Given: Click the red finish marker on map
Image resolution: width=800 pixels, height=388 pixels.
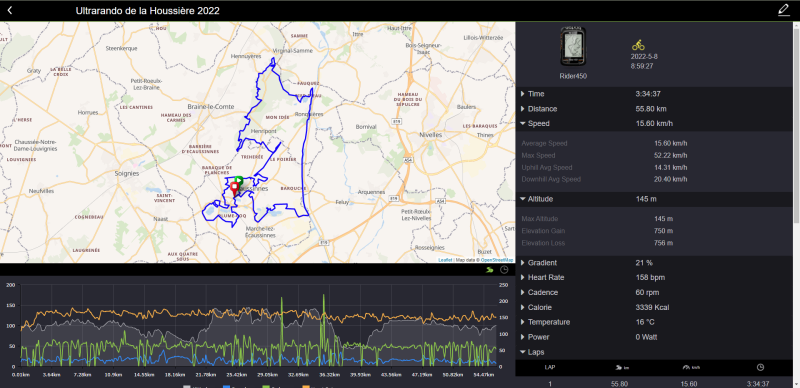Looking at the screenshot, I should (234, 188).
